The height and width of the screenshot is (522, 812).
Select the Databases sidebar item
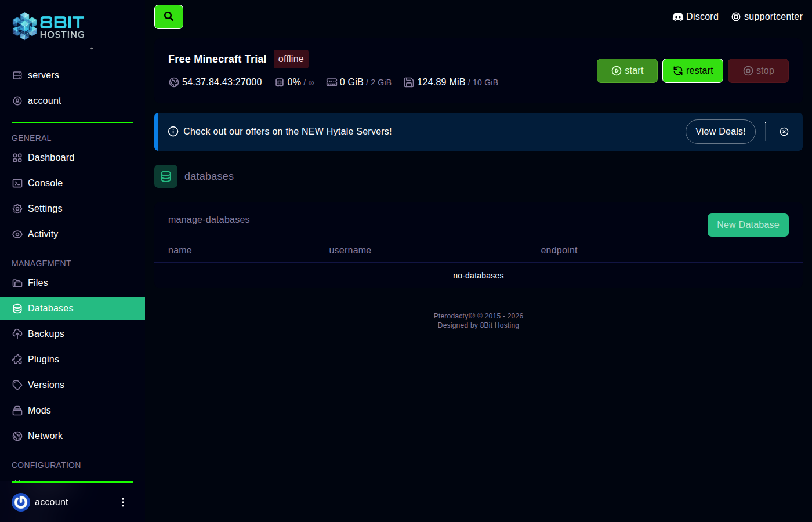coord(72,309)
